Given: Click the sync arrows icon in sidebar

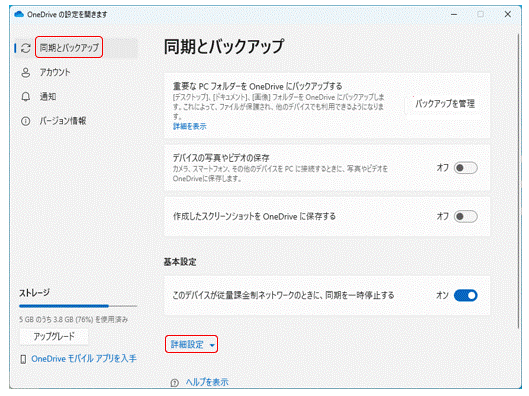Looking at the screenshot, I should (26, 48).
